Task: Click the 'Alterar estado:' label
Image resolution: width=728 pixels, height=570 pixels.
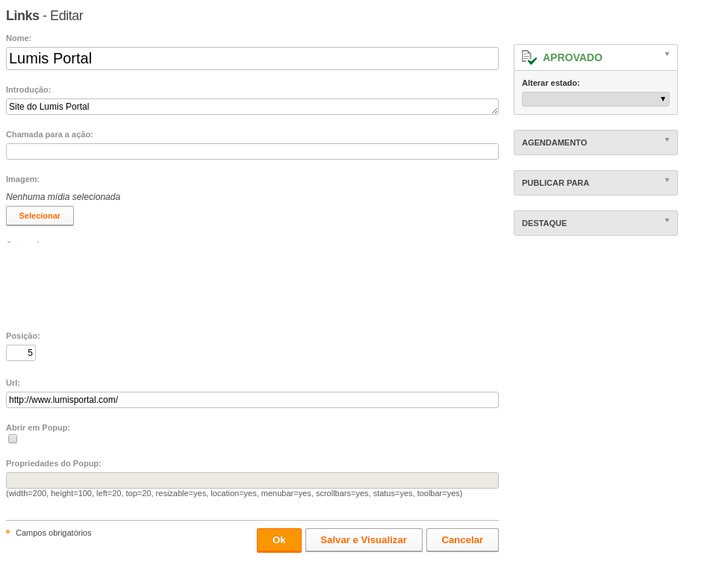Action: point(550,83)
